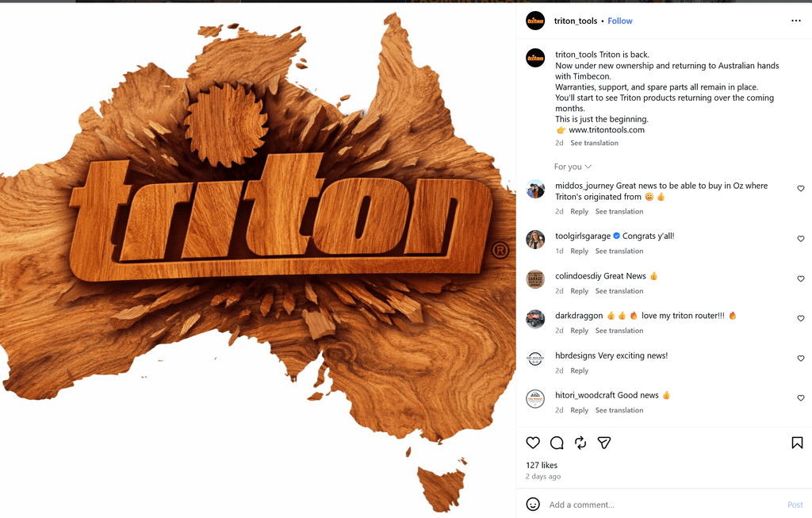Open the Triton Australia wood image
812x518 pixels.
point(258,260)
